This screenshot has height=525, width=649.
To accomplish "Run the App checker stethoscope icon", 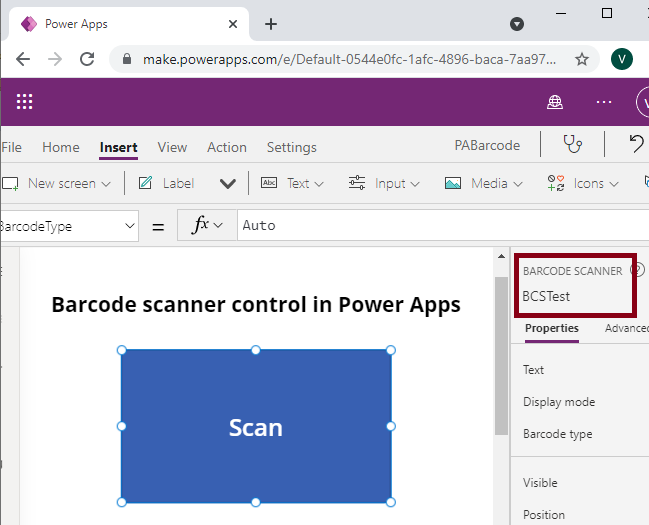I will tap(573, 144).
